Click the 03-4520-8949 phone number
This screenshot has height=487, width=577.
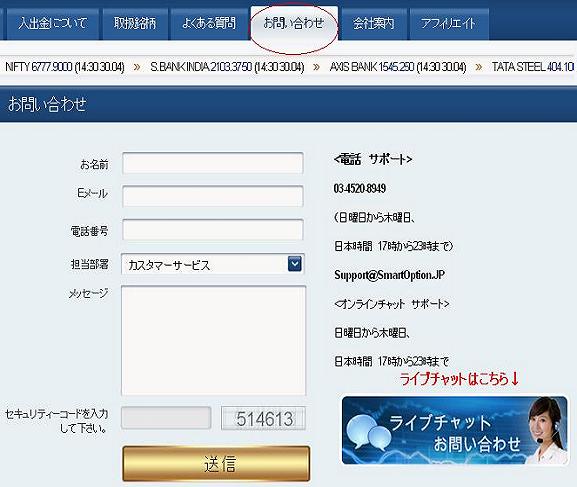(x=360, y=188)
